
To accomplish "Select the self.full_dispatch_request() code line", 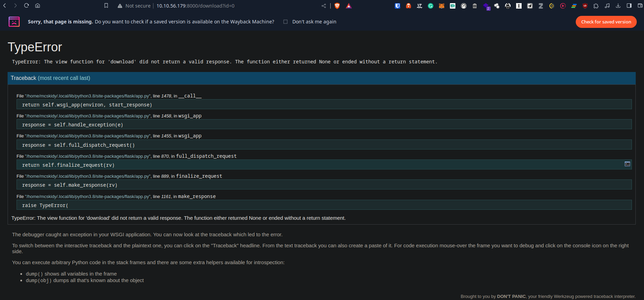I will click(x=324, y=145).
